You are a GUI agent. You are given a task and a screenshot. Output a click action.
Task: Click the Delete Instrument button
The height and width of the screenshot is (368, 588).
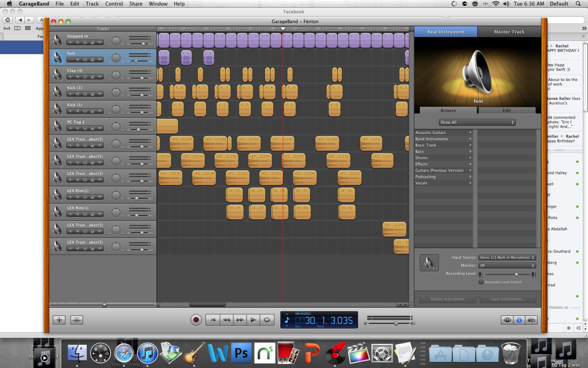click(x=448, y=299)
